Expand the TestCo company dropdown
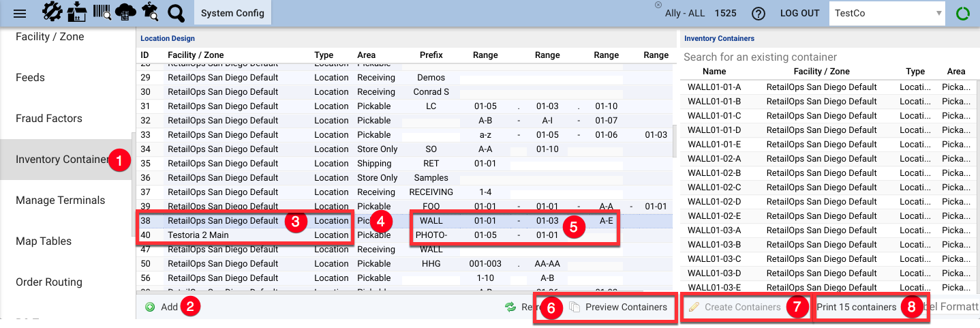Image resolution: width=980 pixels, height=328 pixels. [939, 13]
